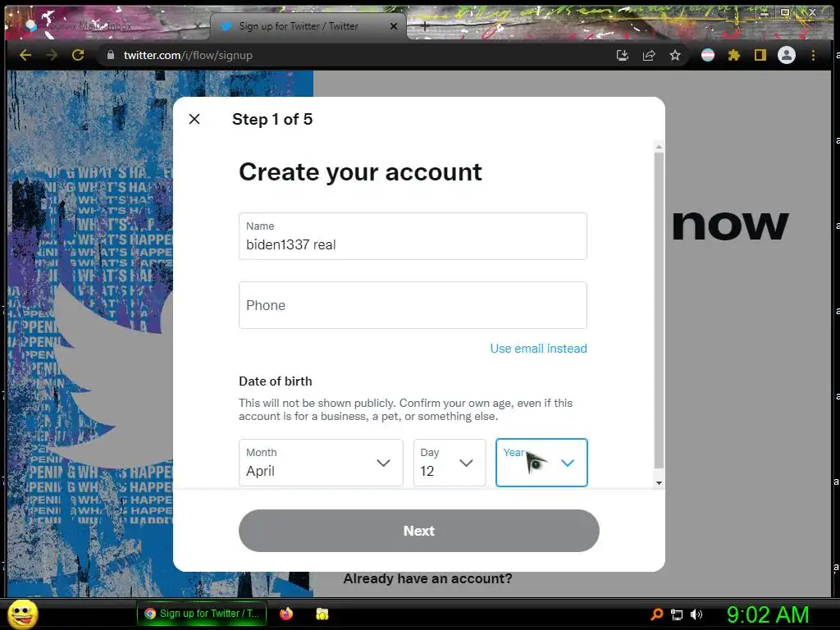
Task: Click the dialog vertical scrollbar thumb
Action: (659, 311)
